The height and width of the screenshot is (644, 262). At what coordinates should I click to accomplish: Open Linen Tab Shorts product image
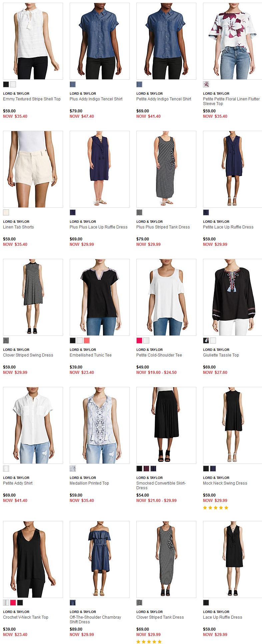pos(33,169)
